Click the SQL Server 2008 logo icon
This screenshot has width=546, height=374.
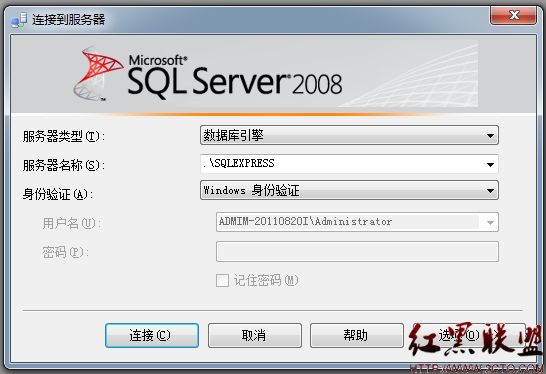98,74
